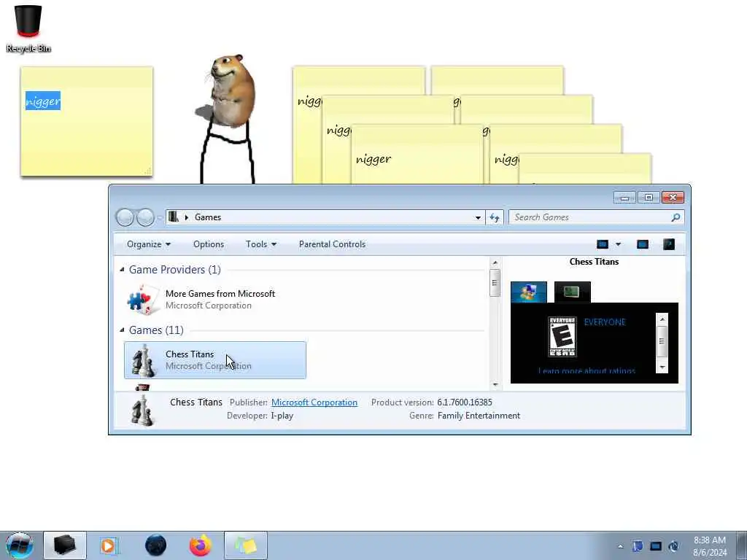Click the game list scrollbar down arrow

point(495,384)
